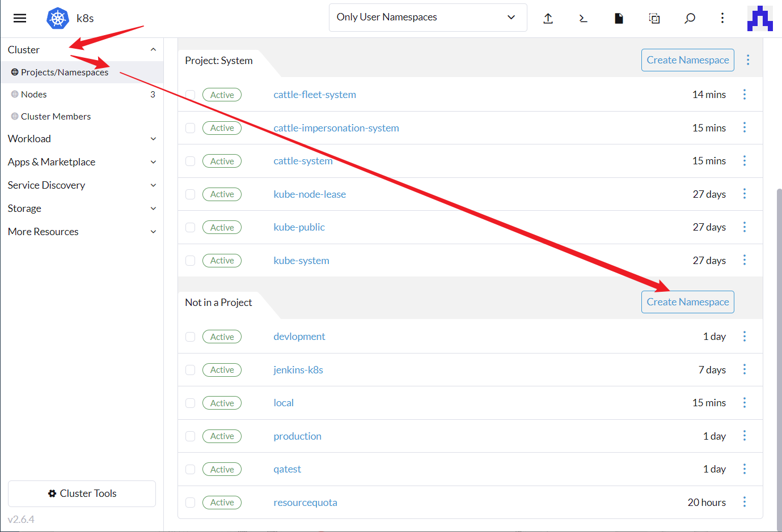Screen dimensions: 782x532
Task: Click Create Namespace under Not in a Project
Action: 687,302
